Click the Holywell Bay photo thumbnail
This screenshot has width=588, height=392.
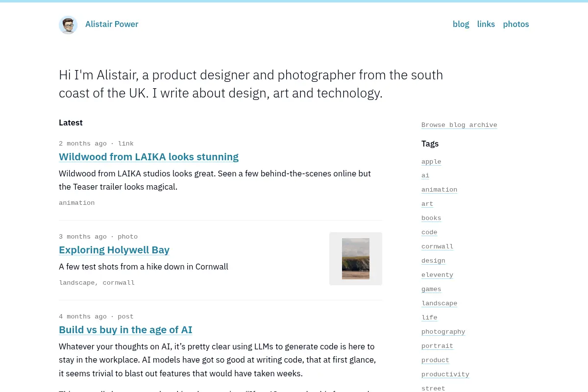[x=356, y=259]
